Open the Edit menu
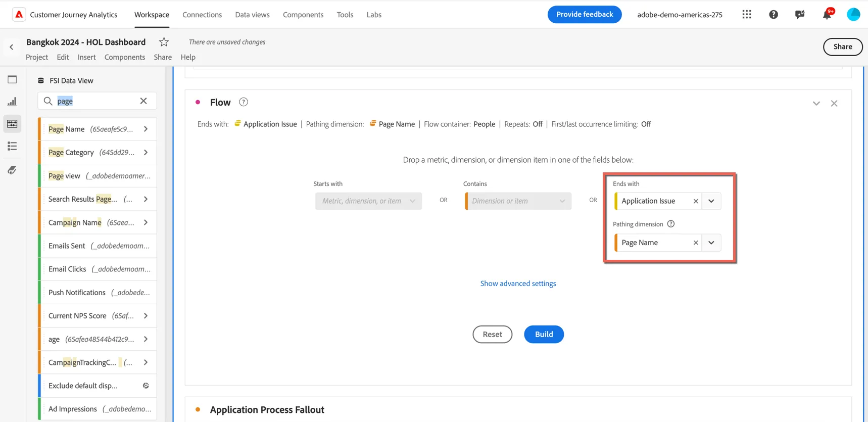 (63, 57)
